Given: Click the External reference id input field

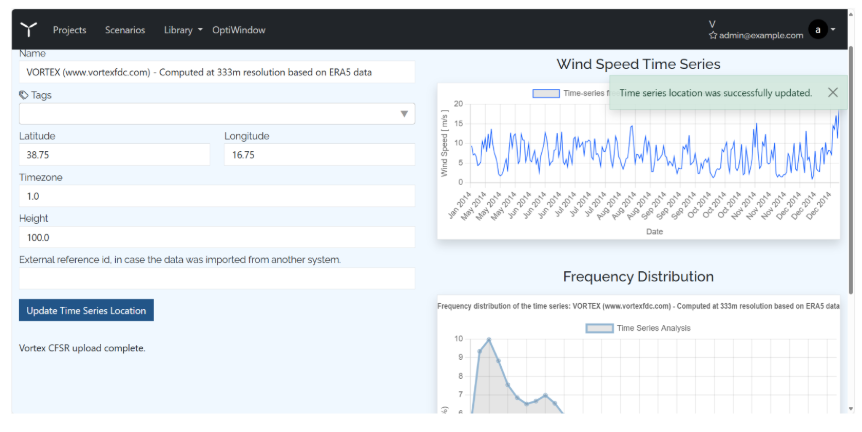Looking at the screenshot, I should [217, 279].
